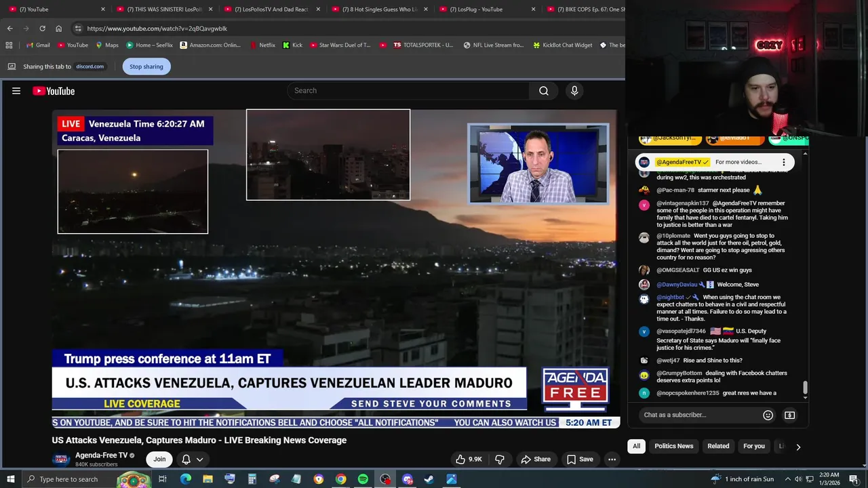Go to the browser home page
This screenshot has height=488, width=868.
coord(58,28)
